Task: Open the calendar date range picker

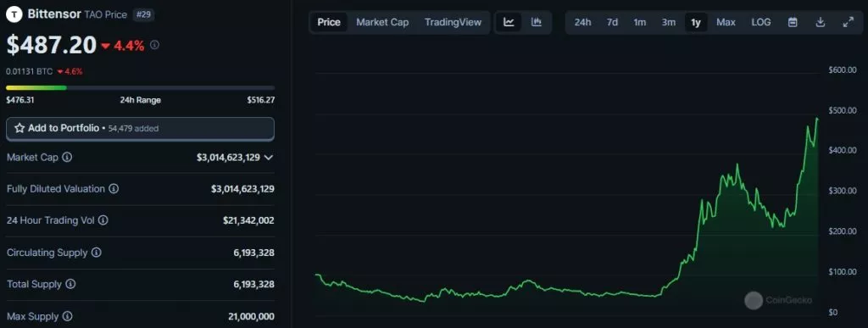Action: click(793, 22)
